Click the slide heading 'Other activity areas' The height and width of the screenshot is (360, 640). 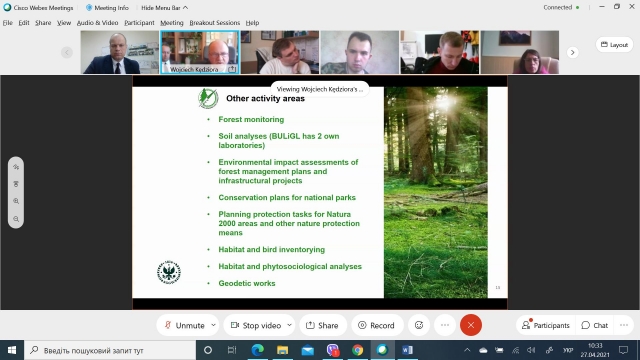tap(265, 98)
